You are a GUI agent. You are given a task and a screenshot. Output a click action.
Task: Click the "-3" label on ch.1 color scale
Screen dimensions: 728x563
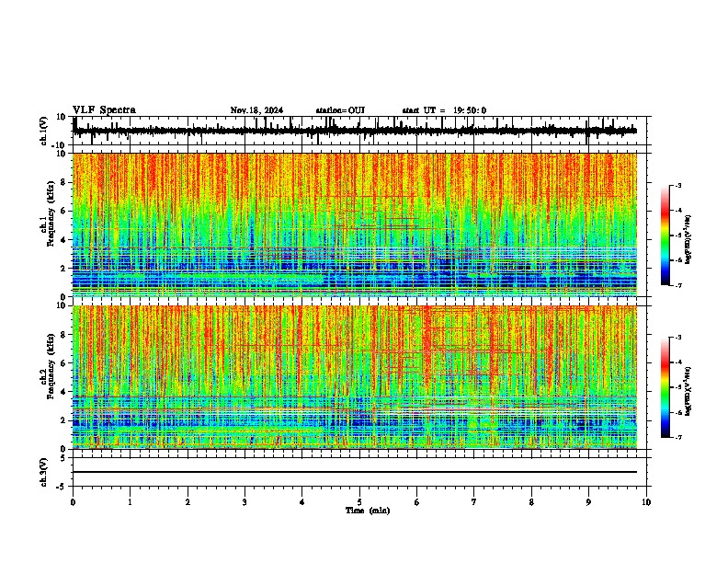678,186
